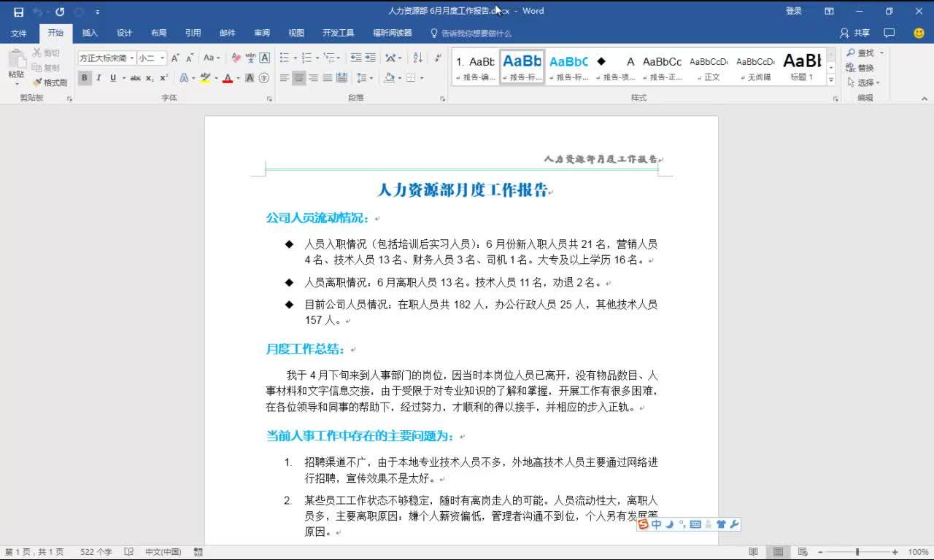Click the Decrease Font Size icon
This screenshot has height=560, width=934.
pyautogui.click(x=190, y=58)
